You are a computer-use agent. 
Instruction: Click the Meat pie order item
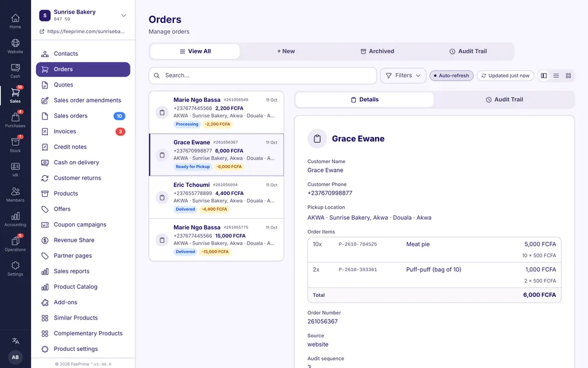click(434, 250)
